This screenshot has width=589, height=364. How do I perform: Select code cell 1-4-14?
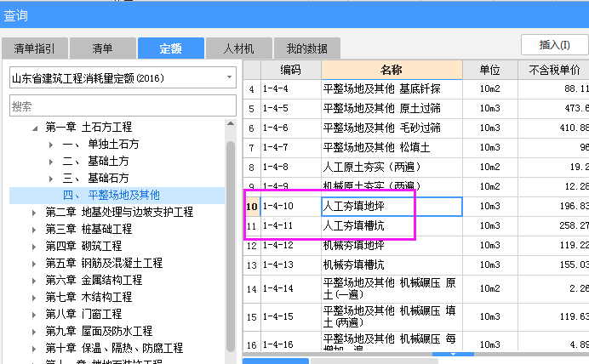pos(291,288)
